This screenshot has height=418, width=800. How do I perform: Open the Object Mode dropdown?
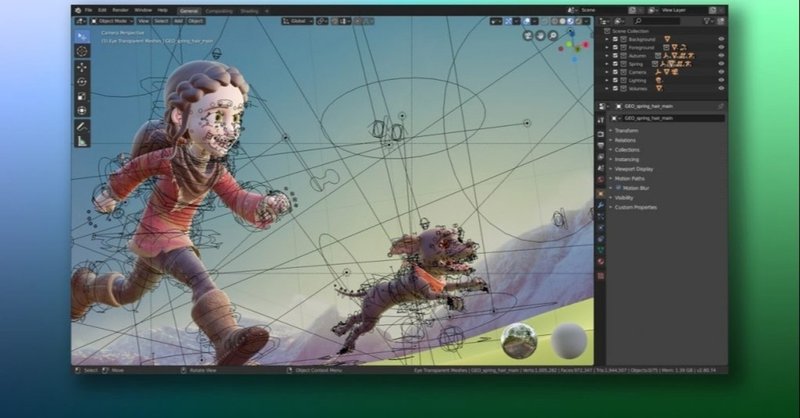click(112, 21)
